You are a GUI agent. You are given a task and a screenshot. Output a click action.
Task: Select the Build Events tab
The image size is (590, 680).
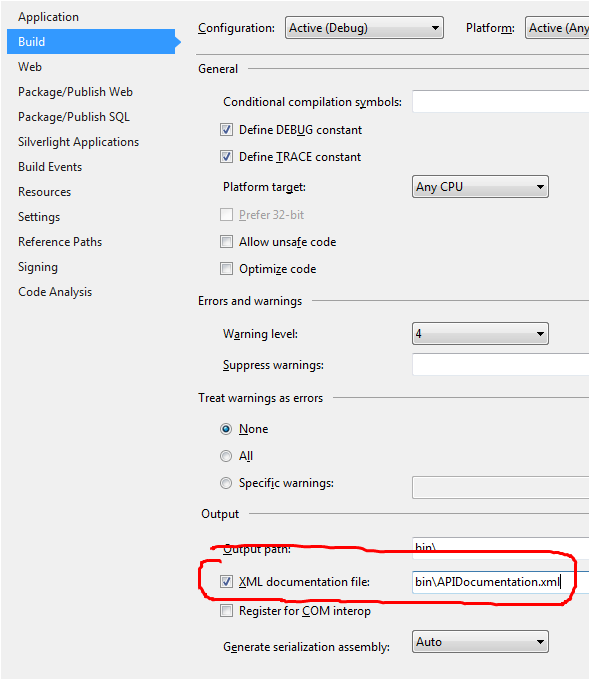click(x=50, y=167)
